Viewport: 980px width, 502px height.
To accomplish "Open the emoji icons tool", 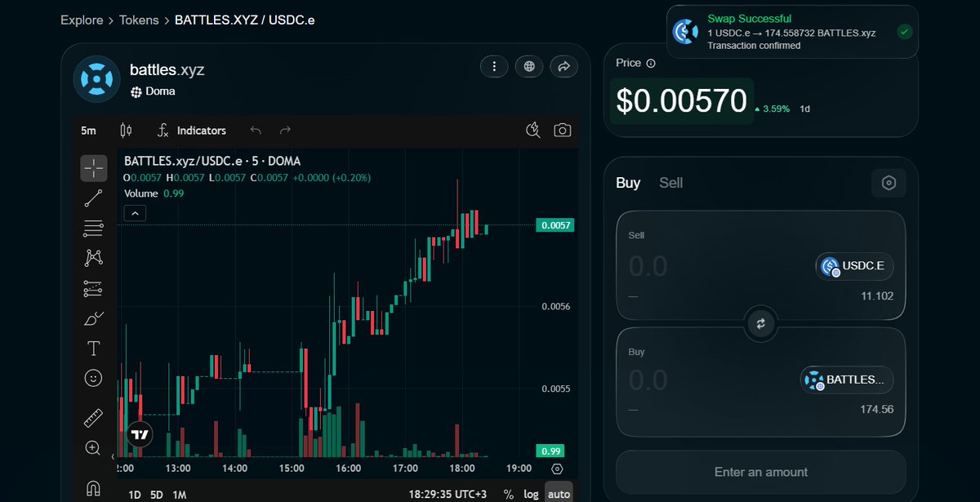I will pos(93,378).
